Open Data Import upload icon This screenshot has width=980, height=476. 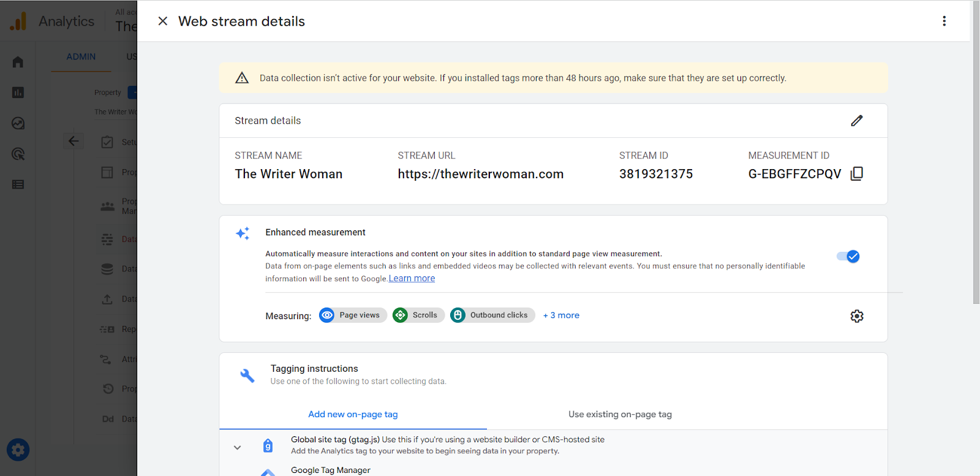107,299
